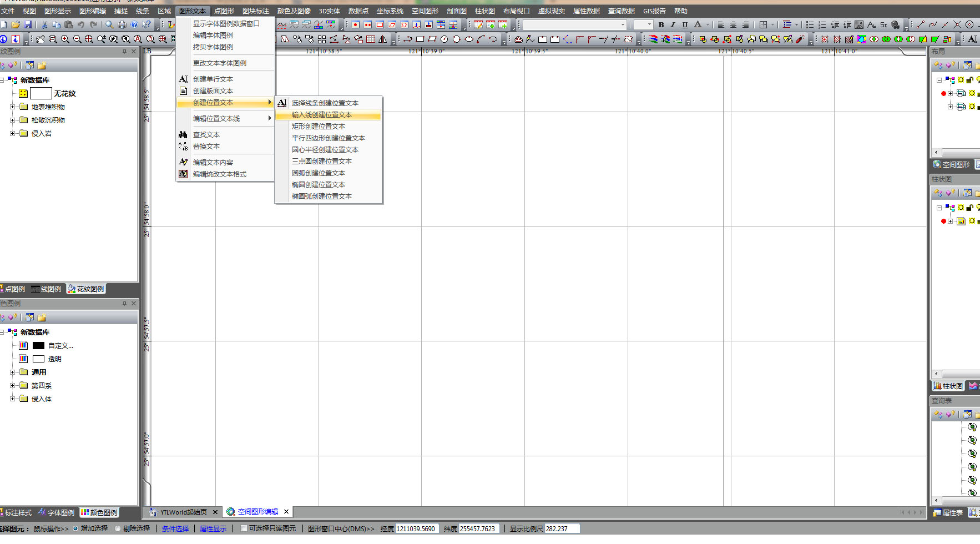Click the 经度 coordinate input field
This screenshot has width=980, height=544.
coord(417,528)
